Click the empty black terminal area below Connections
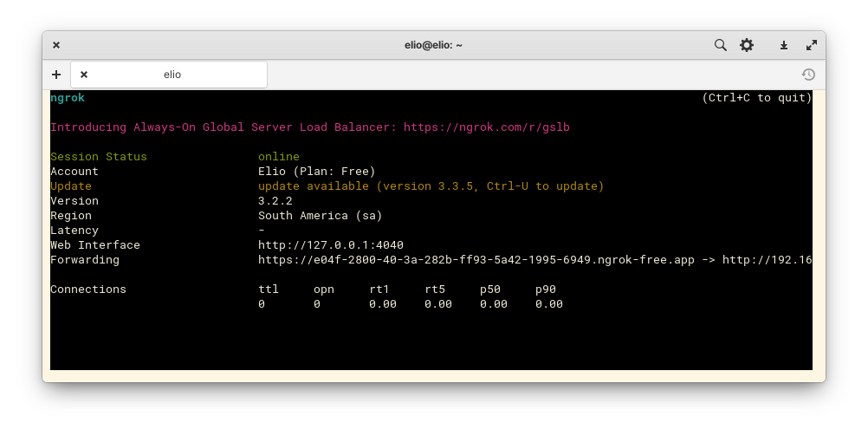This screenshot has width=868, height=436. (x=431, y=341)
